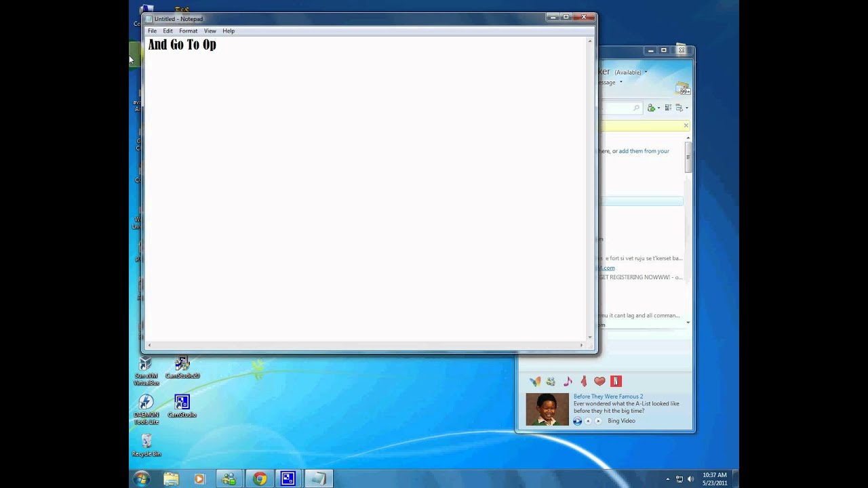The width and height of the screenshot is (868, 488).
Task: Open the Messenger show menu dropdown arrow
Action: point(686,108)
